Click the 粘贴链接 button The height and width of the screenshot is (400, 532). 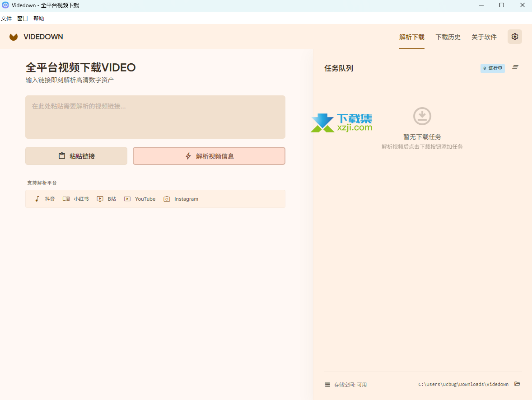[76, 156]
